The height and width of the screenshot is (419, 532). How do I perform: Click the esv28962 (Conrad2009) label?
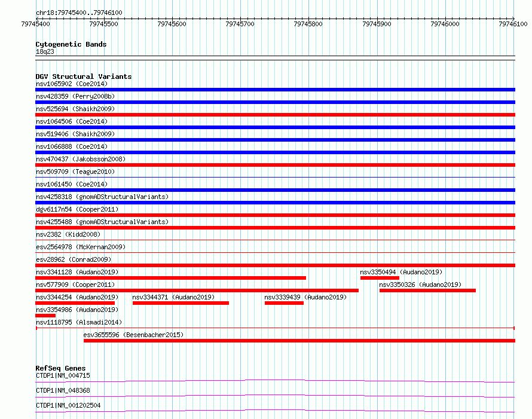(x=74, y=259)
